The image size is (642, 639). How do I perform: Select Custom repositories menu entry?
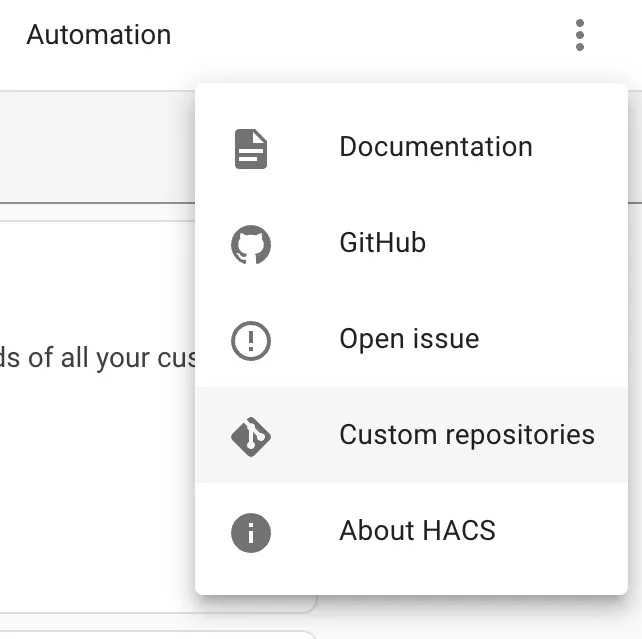coord(411,435)
